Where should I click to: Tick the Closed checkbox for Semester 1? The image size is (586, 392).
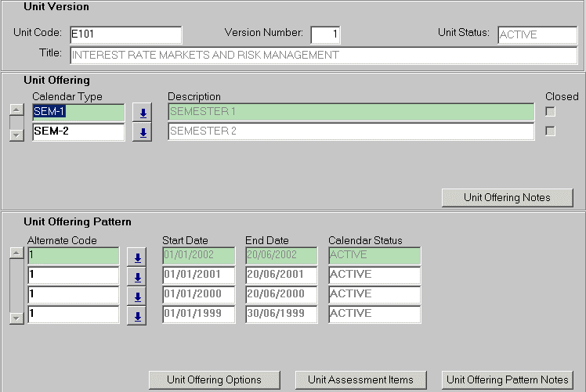550,112
